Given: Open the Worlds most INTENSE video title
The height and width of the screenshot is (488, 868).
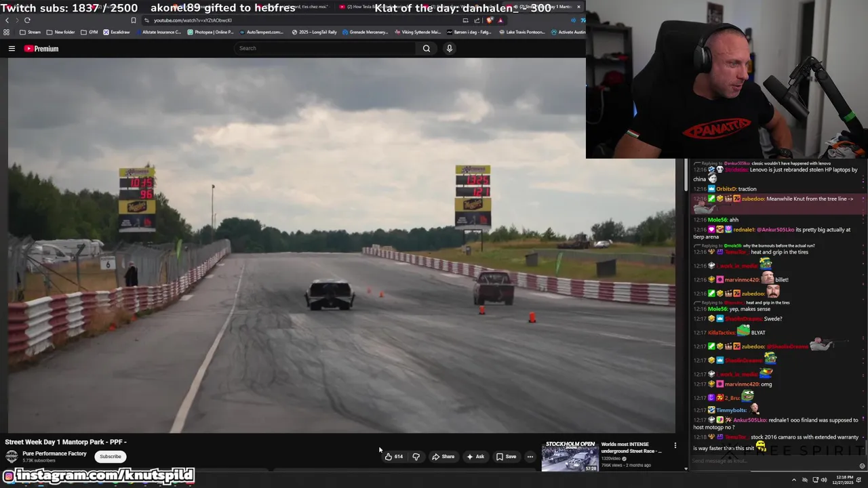Looking at the screenshot, I should point(631,447).
